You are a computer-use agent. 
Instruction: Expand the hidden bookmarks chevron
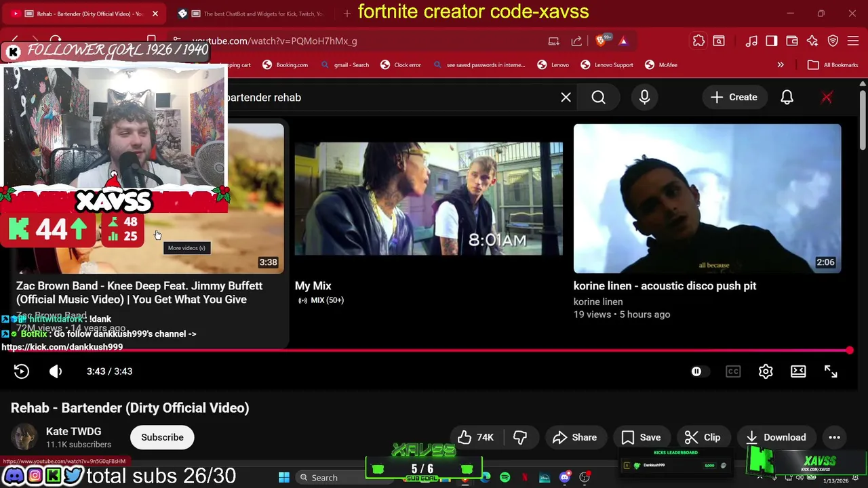pyautogui.click(x=781, y=65)
